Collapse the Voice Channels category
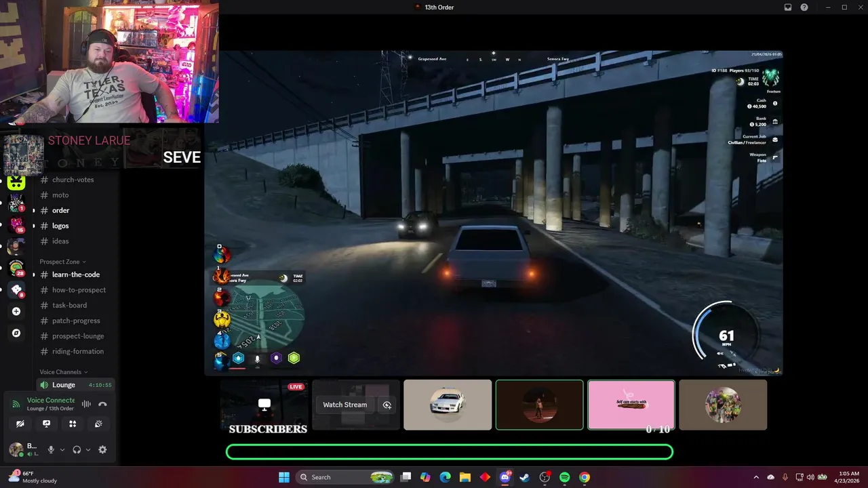This screenshot has width=868, height=488. pyautogui.click(x=64, y=372)
